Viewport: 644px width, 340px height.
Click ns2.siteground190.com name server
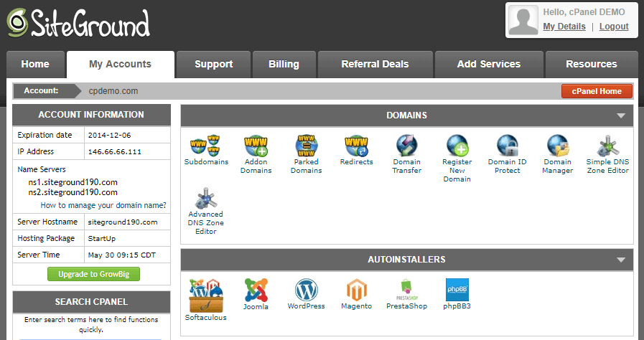click(73, 192)
